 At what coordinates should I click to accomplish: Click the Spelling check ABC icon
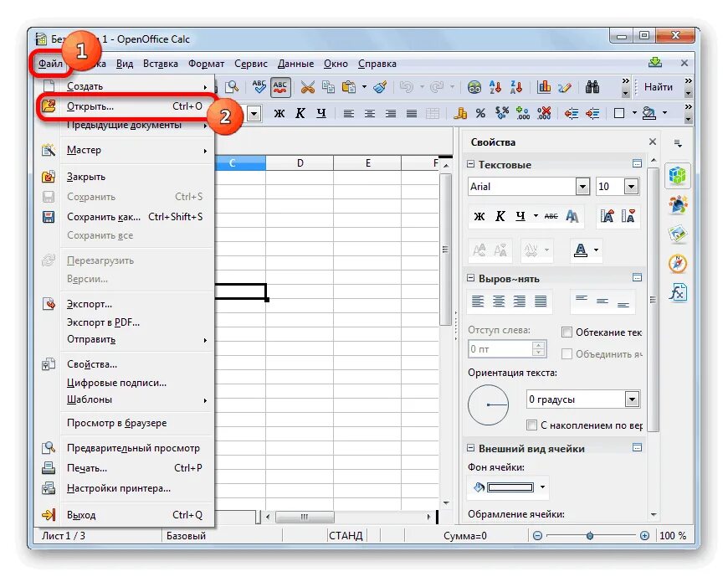coord(259,87)
